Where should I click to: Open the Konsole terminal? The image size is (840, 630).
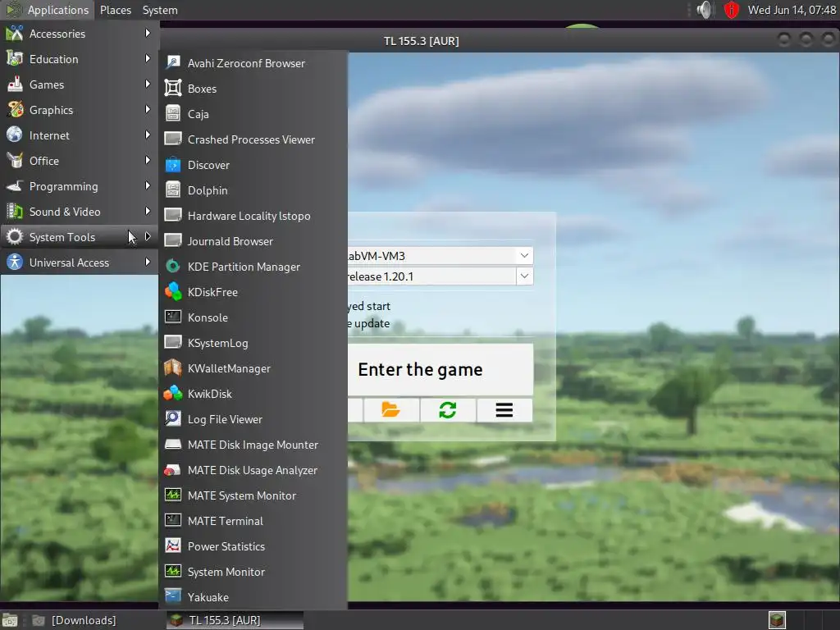[253, 317]
